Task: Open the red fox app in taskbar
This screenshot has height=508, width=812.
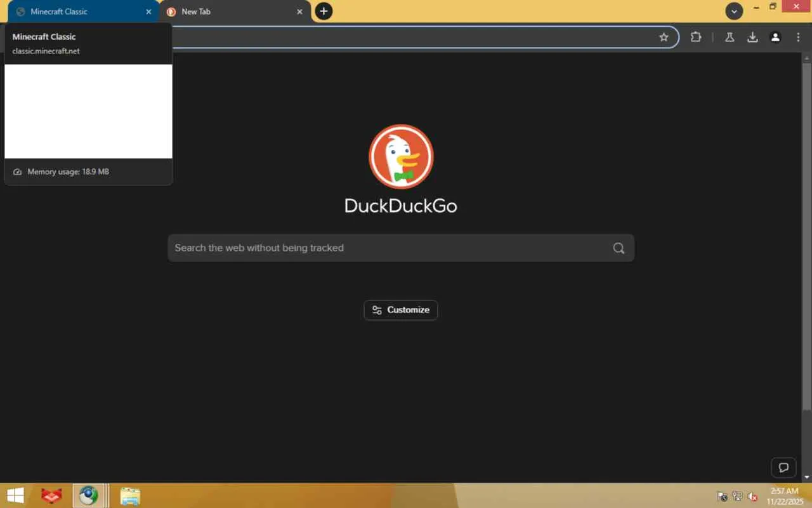Action: point(51,495)
